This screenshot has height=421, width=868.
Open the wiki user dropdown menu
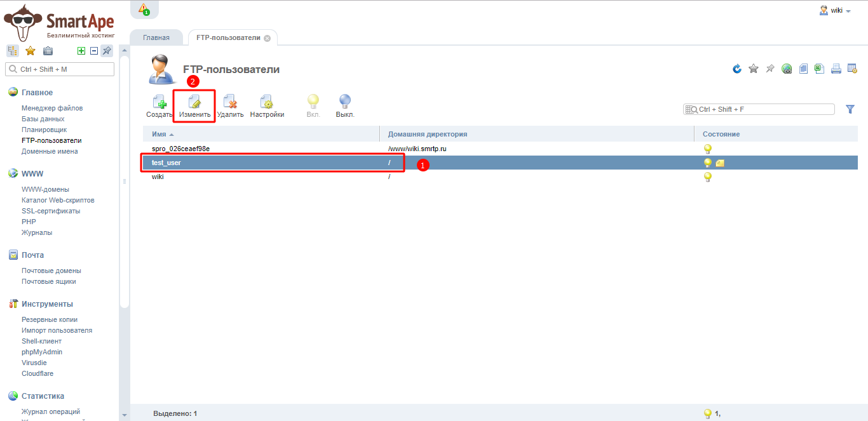point(836,10)
